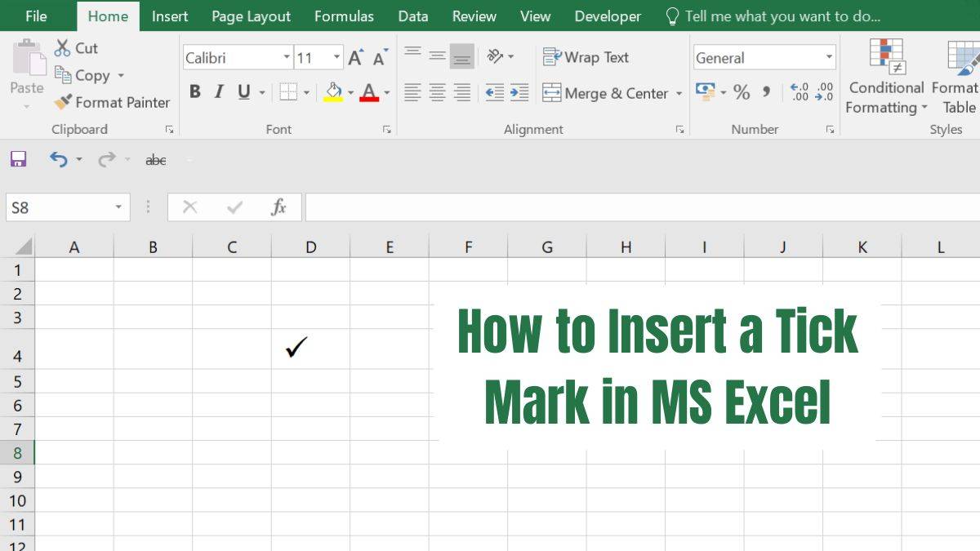980x551 pixels.
Task: Click the Save icon
Action: [16, 159]
